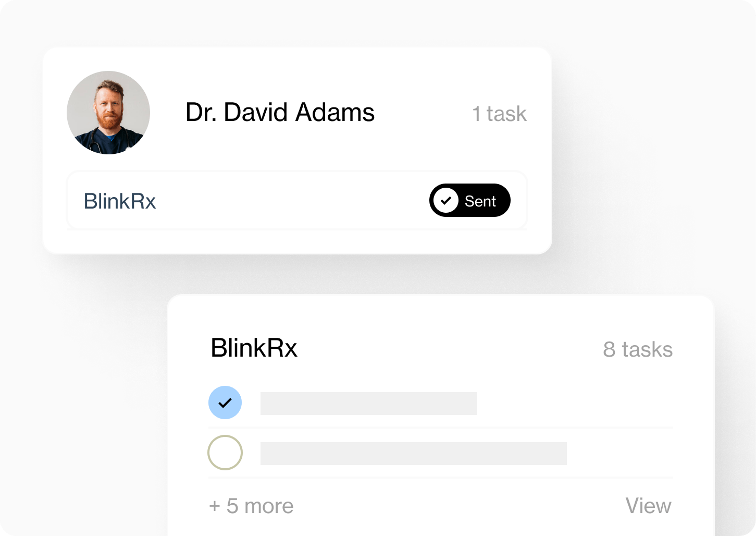Click the checkmark inside the Sent badge
Viewport: 756px width, 536px height.
(x=446, y=200)
